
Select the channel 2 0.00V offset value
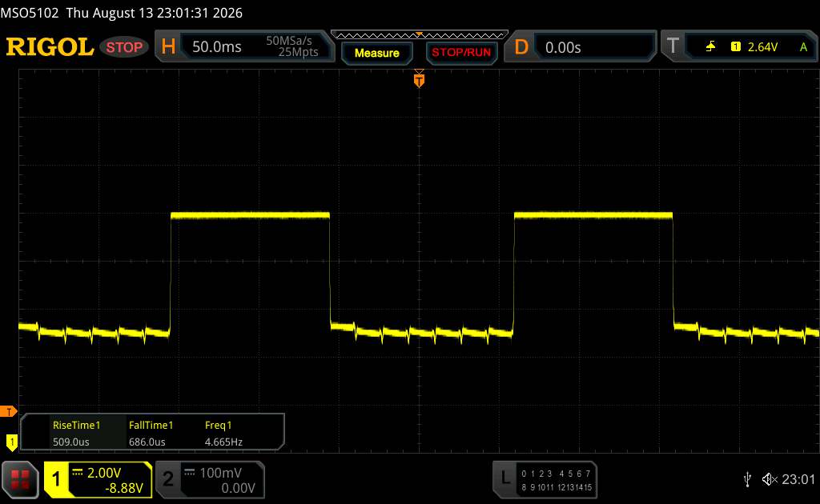tap(238, 488)
